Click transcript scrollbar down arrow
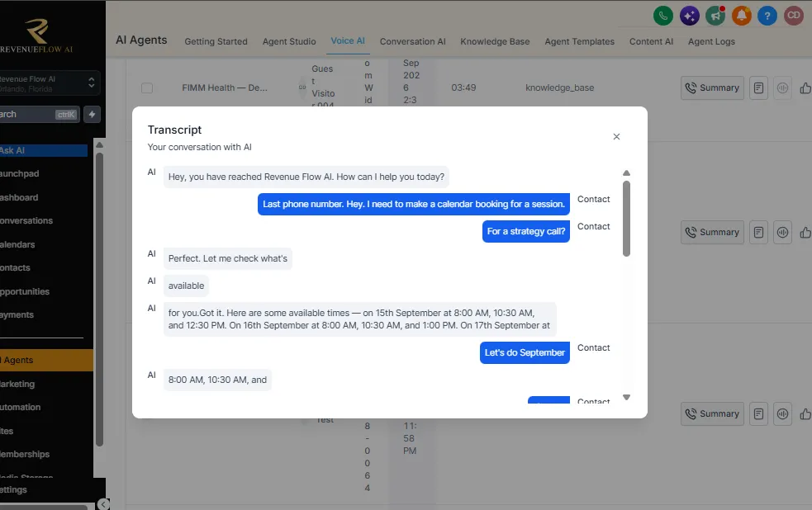This screenshot has width=812, height=510. point(627,397)
